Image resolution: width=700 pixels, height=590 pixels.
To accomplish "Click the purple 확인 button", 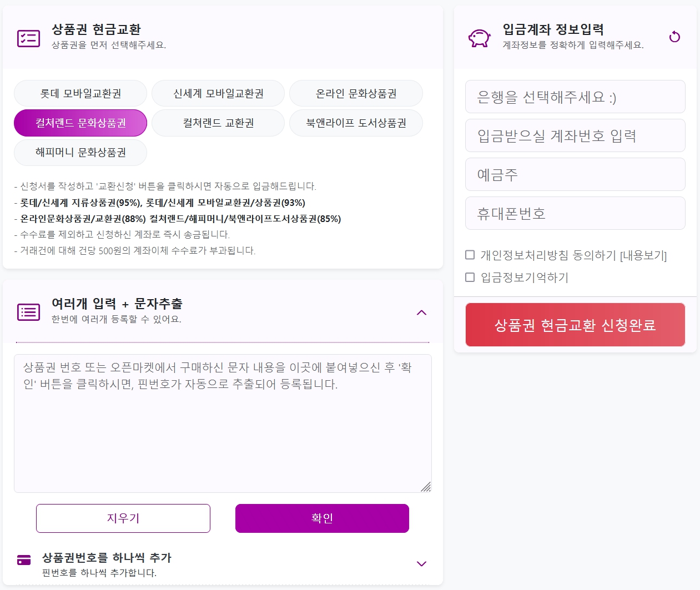I will pyautogui.click(x=322, y=518).
